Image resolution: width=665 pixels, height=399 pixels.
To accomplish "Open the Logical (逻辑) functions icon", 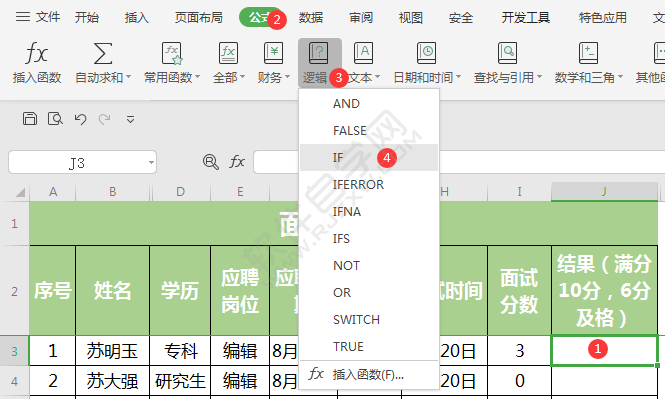I will pyautogui.click(x=319, y=53).
